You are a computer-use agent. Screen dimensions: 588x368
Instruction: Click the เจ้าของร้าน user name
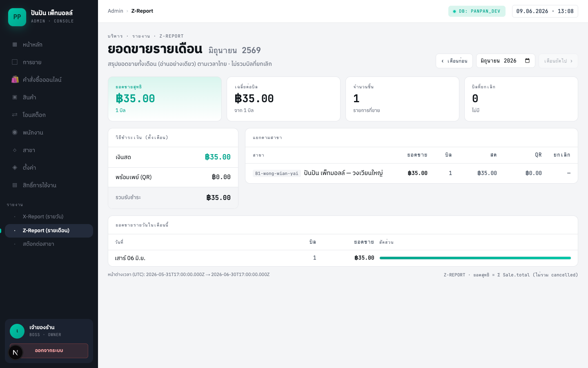(42, 327)
